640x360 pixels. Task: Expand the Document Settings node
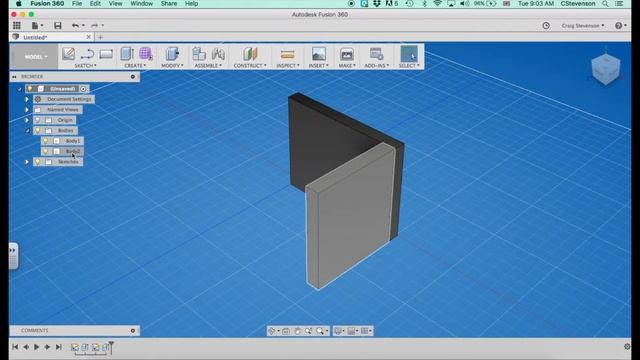pyautogui.click(x=27, y=99)
